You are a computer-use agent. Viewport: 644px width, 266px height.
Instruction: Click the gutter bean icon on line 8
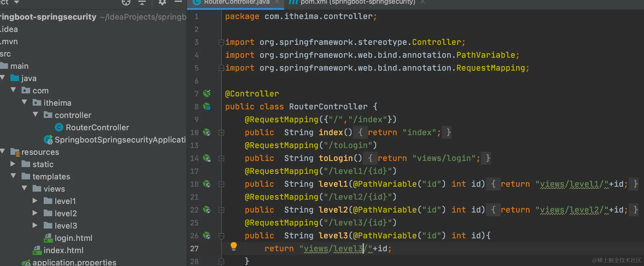207,107
